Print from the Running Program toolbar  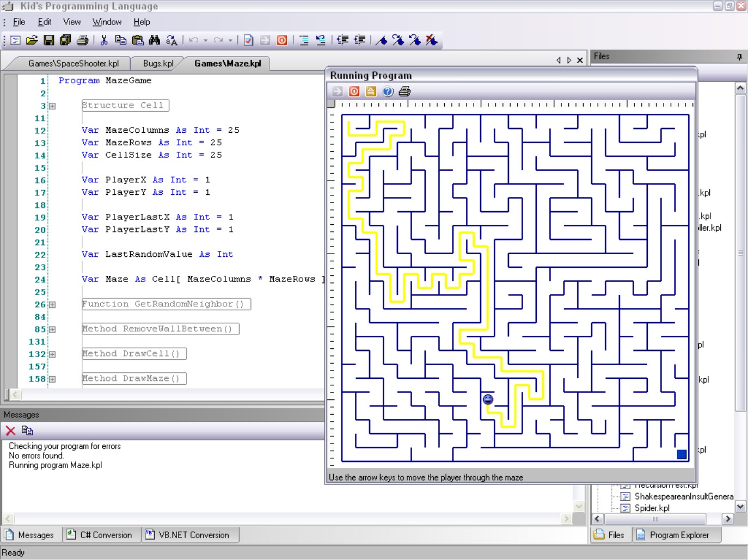(404, 91)
